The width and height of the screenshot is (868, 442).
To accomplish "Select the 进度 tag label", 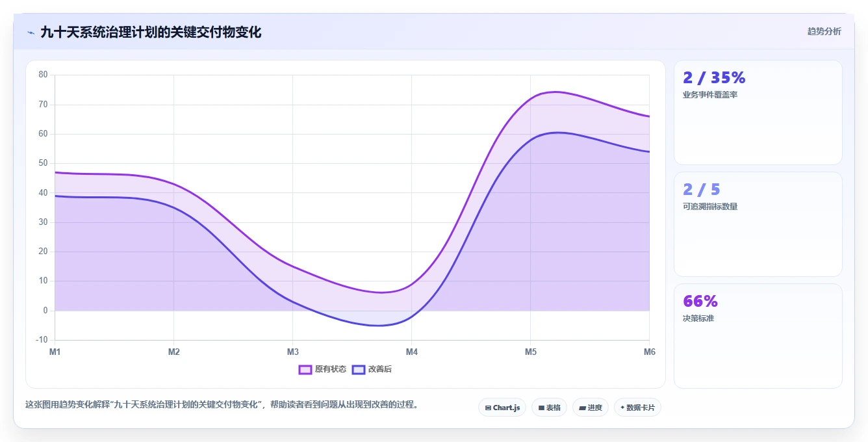I will coord(595,408).
